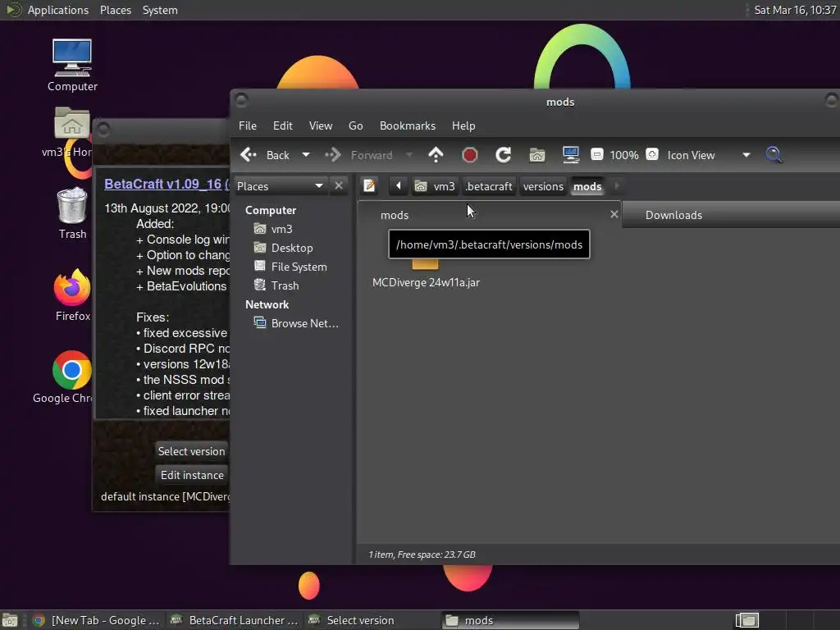Click the clock showing Sat Mar 16
The image size is (840, 630).
[x=795, y=10]
